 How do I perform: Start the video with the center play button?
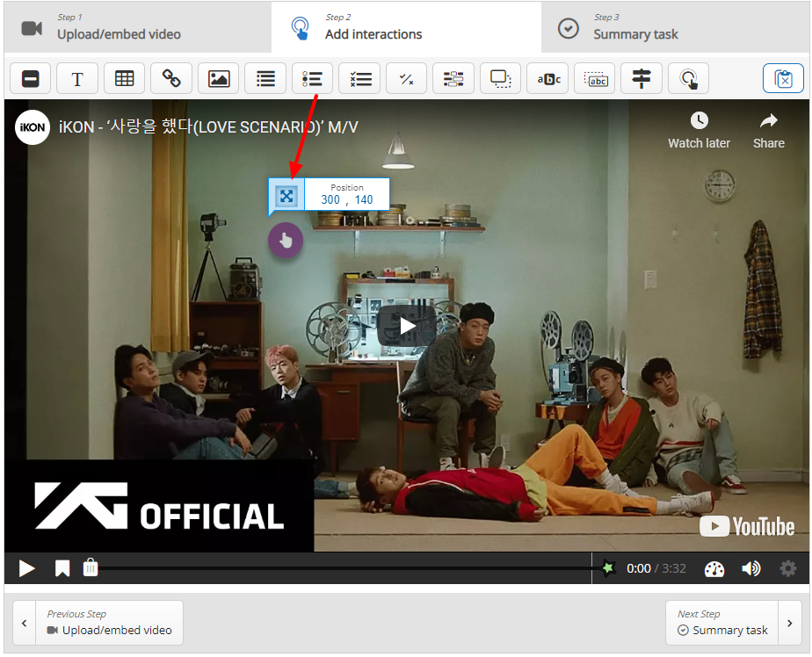click(x=406, y=326)
